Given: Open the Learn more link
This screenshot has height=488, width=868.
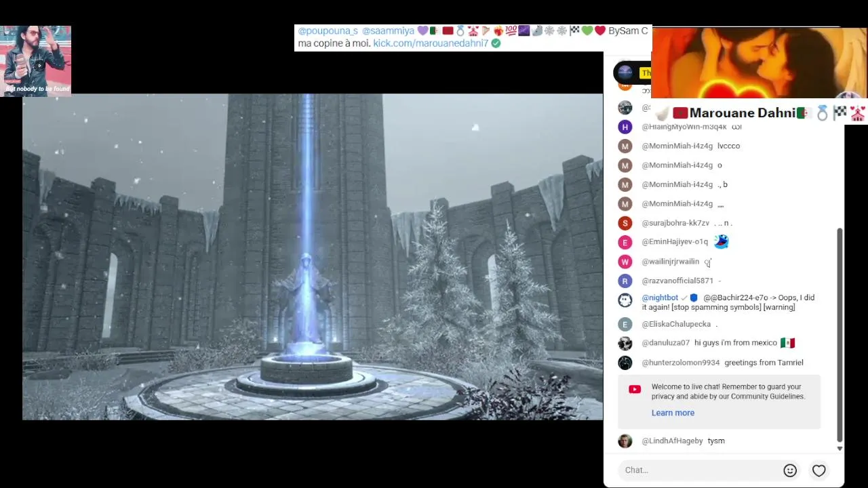Looking at the screenshot, I should pyautogui.click(x=673, y=413).
